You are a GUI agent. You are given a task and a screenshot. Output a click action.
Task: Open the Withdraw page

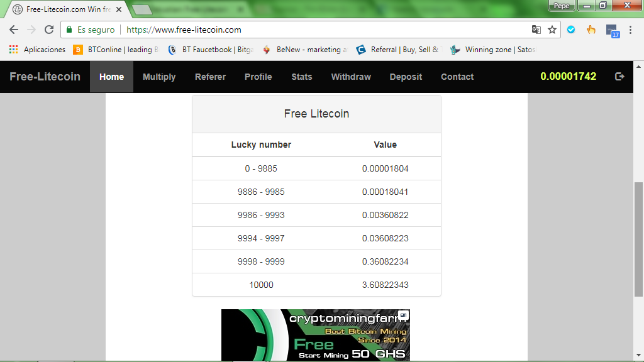pyautogui.click(x=351, y=77)
